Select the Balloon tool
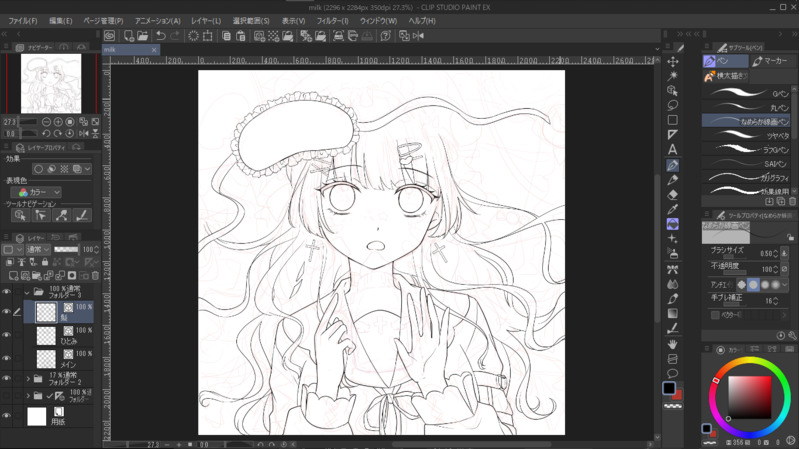Viewport: 799px width, 449px height. coord(673,374)
